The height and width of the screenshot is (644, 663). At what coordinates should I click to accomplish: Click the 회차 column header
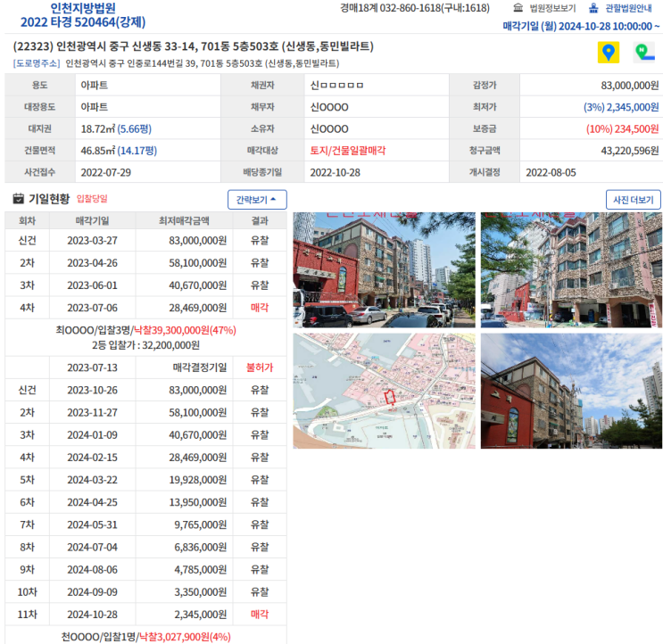pos(27,220)
